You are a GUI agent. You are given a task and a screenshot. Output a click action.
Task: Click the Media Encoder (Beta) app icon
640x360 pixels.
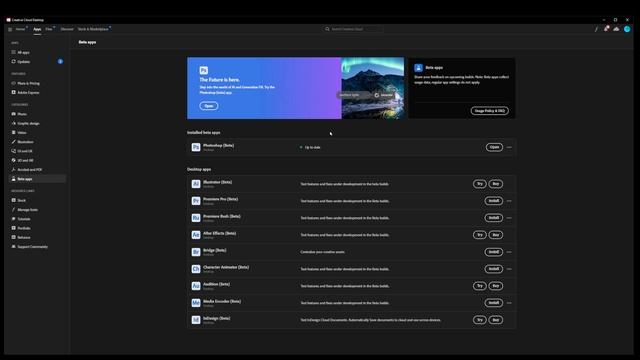(x=196, y=303)
